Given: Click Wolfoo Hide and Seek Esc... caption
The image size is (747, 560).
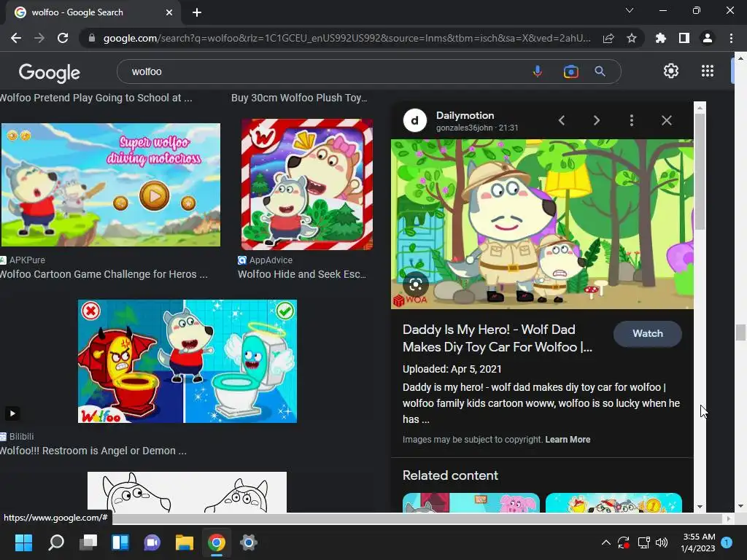Looking at the screenshot, I should (302, 274).
